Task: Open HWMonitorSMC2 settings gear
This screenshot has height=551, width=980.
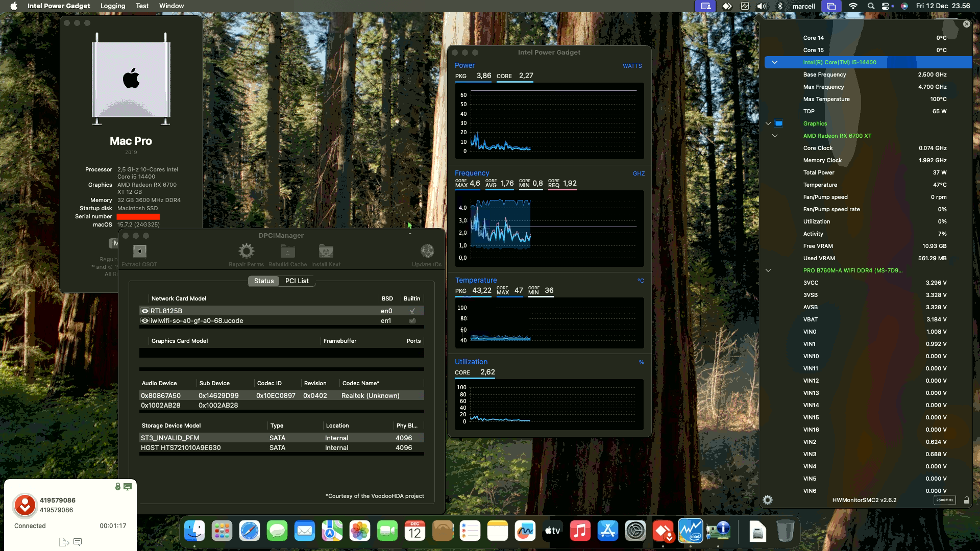Action: coord(768,500)
